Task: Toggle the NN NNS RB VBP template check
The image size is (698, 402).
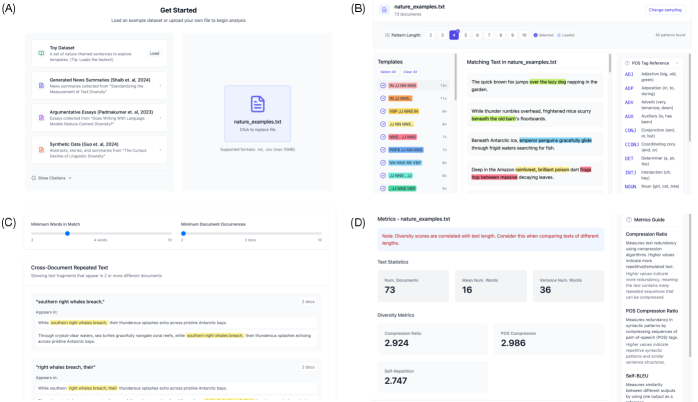Action: [383, 163]
